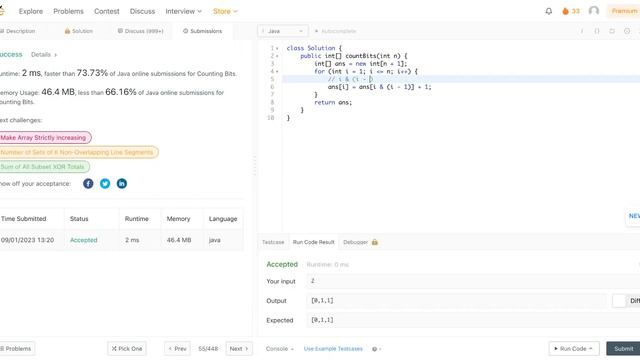The width and height of the screenshot is (640, 360).
Task: Go to the Next problem
Action: click(x=239, y=349)
